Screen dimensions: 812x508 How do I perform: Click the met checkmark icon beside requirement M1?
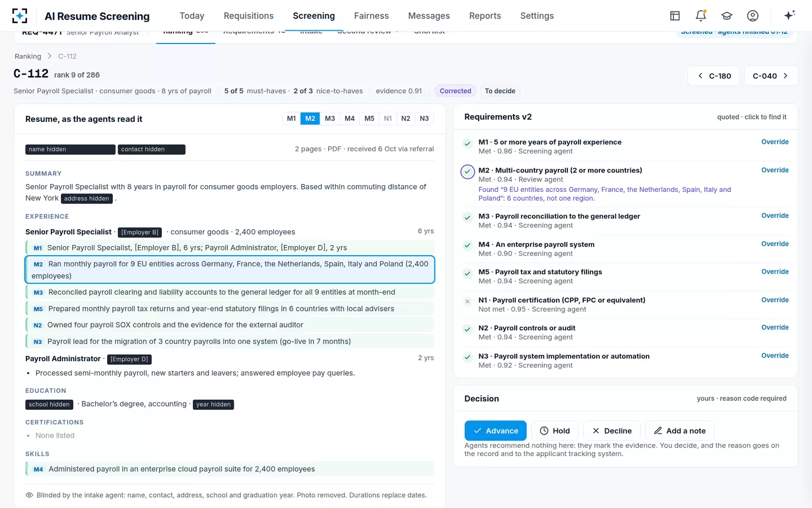pyautogui.click(x=467, y=143)
